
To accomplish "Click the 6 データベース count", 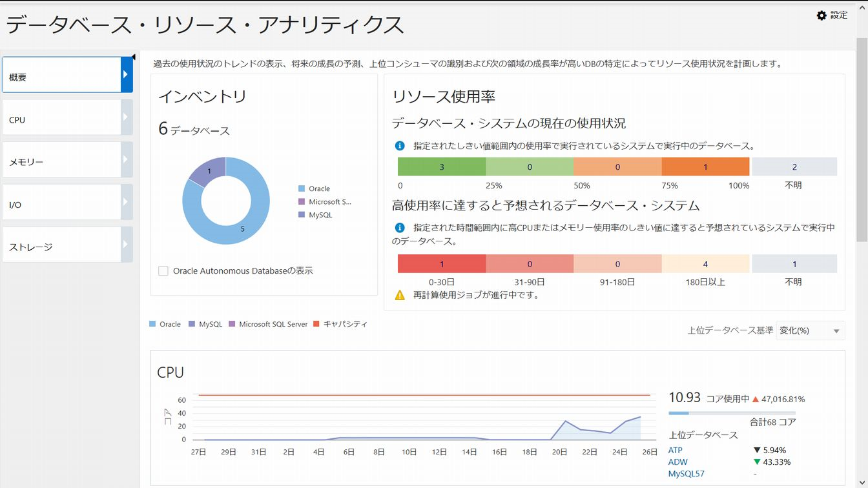I will tap(194, 129).
